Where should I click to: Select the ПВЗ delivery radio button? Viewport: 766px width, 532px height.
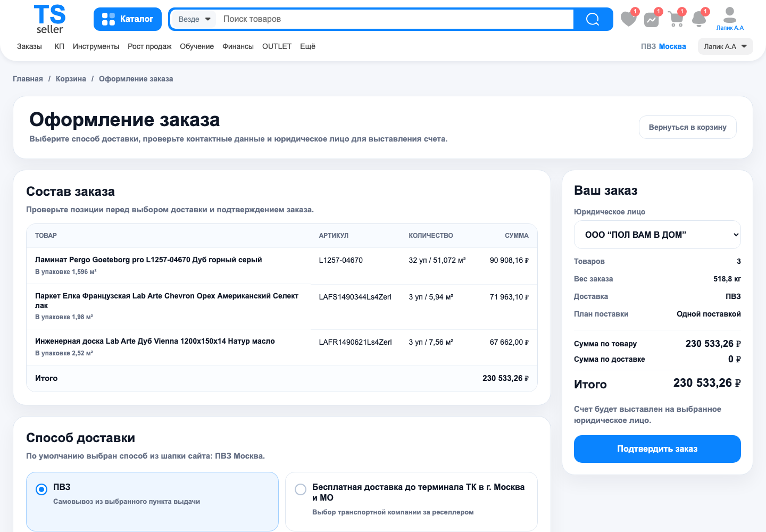pos(41,489)
